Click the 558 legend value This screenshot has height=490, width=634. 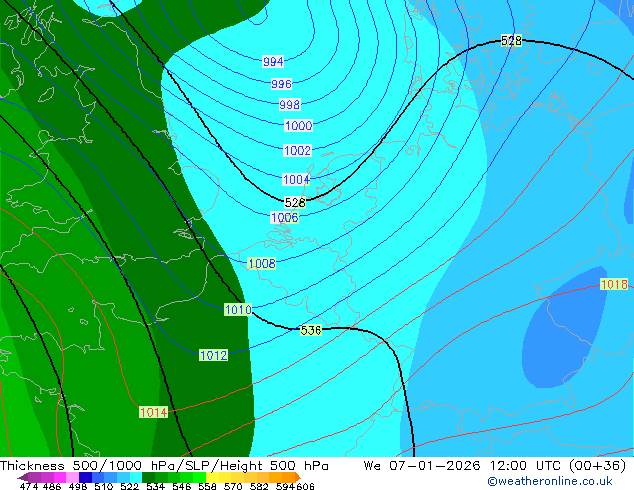(207, 486)
